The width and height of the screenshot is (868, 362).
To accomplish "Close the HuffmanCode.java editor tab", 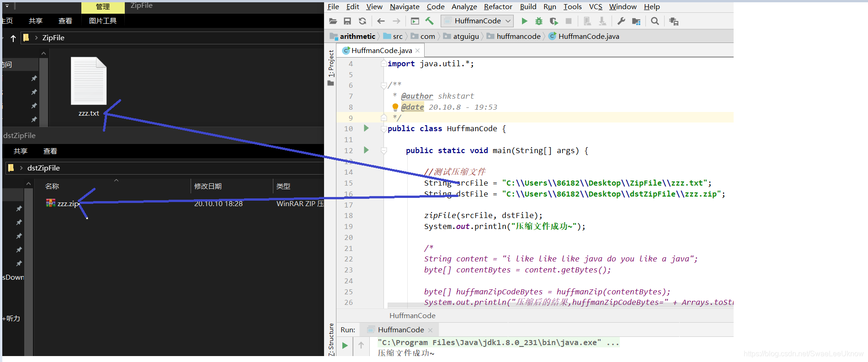I will pos(417,51).
